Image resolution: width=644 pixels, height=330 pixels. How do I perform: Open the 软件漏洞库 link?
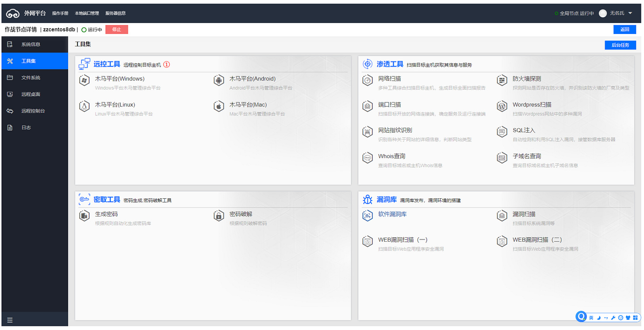tap(392, 214)
